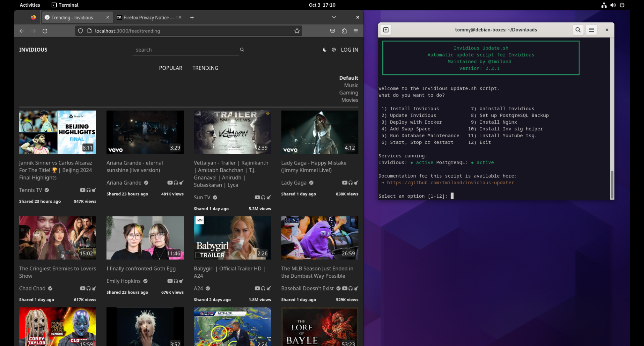This screenshot has width=644, height=346.
Task: Select the Music trending category
Action: (351, 85)
